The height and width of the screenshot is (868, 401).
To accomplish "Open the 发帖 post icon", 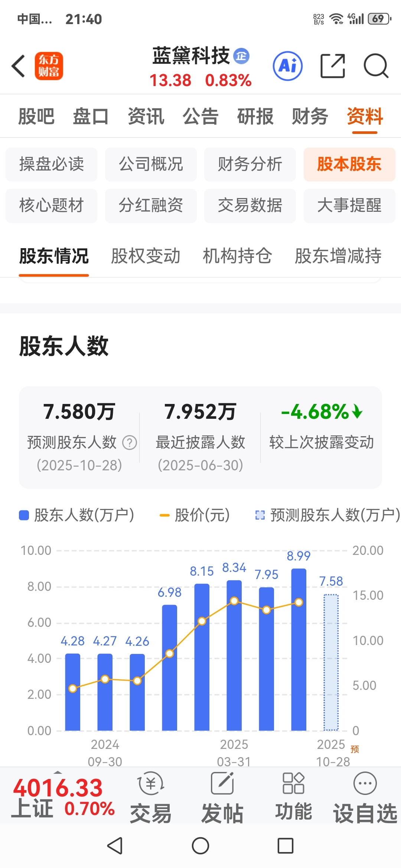I will point(222,783).
